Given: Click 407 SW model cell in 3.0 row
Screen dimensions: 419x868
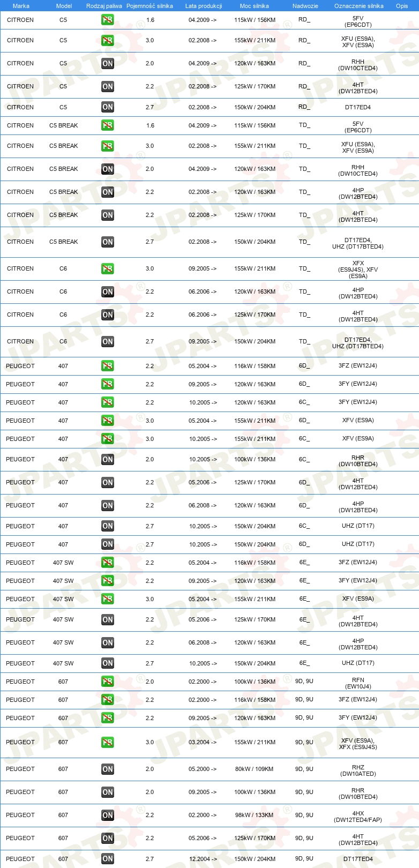Looking at the screenshot, I should pos(63,599).
